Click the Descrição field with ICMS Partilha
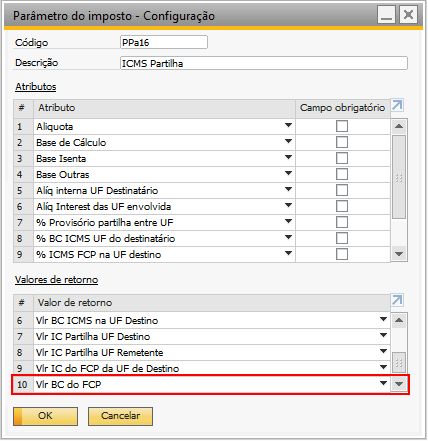The height and width of the screenshot is (441, 428). 264,63
